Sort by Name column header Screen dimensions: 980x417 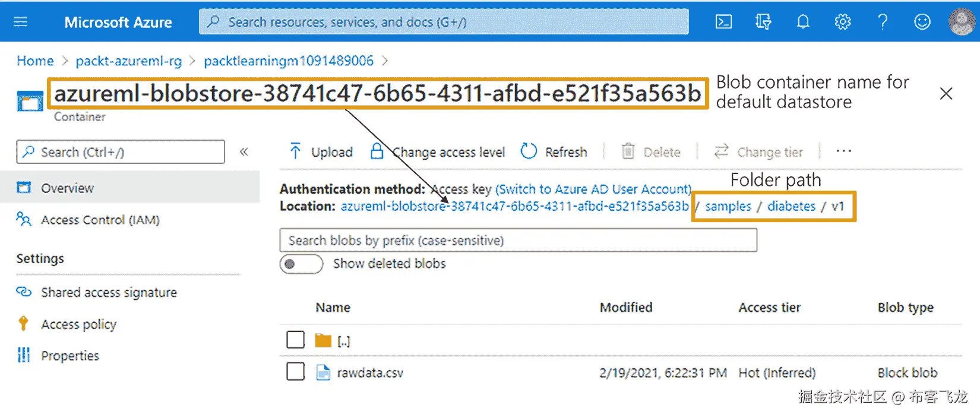(x=333, y=307)
